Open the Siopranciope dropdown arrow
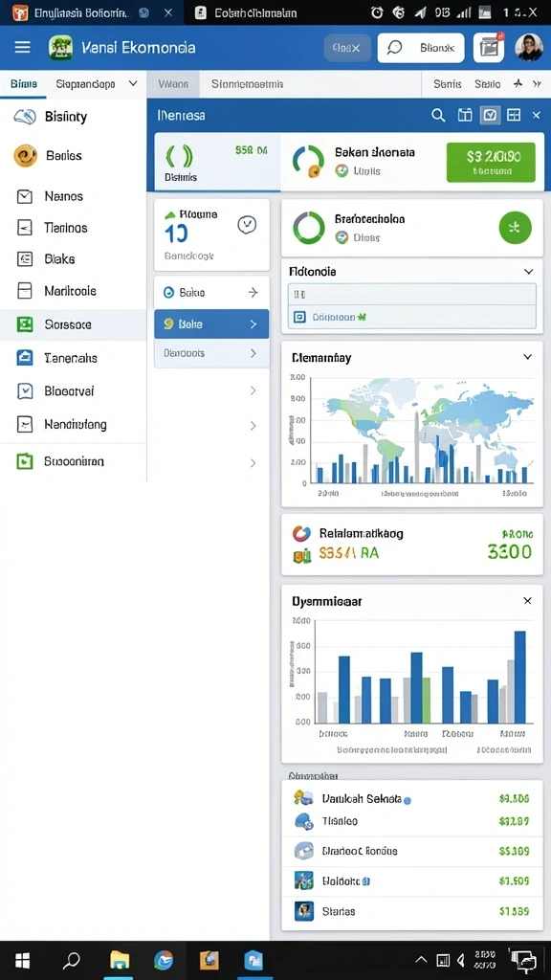The height and width of the screenshot is (980, 551). coord(132,83)
